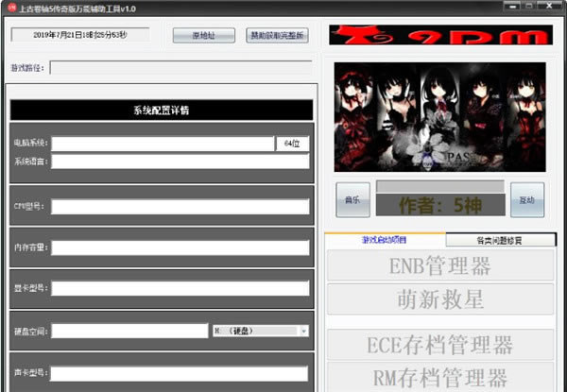
Task: Click the 系统语言 text field
Action: 180,162
